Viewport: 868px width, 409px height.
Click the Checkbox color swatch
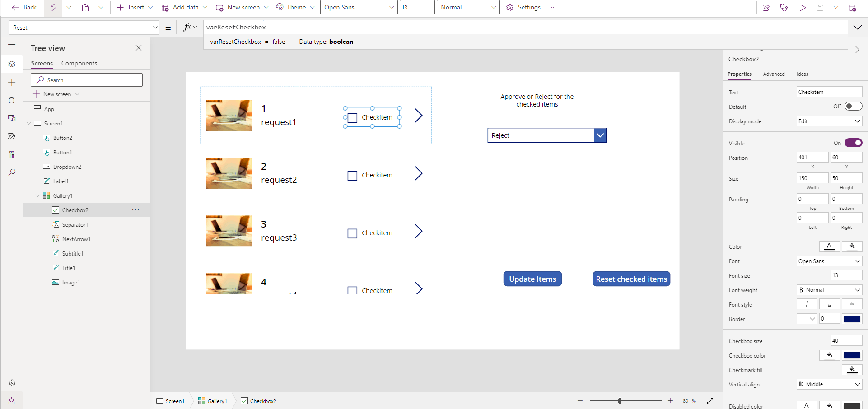click(x=852, y=355)
